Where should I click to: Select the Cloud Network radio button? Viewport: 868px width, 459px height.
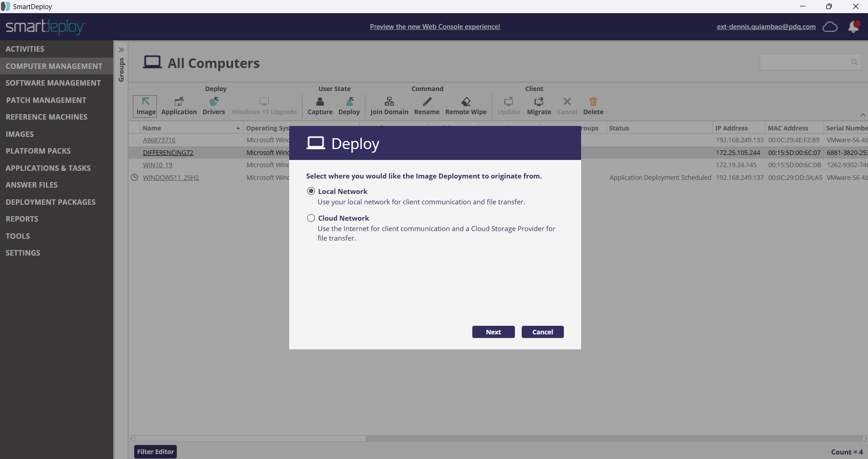click(311, 218)
